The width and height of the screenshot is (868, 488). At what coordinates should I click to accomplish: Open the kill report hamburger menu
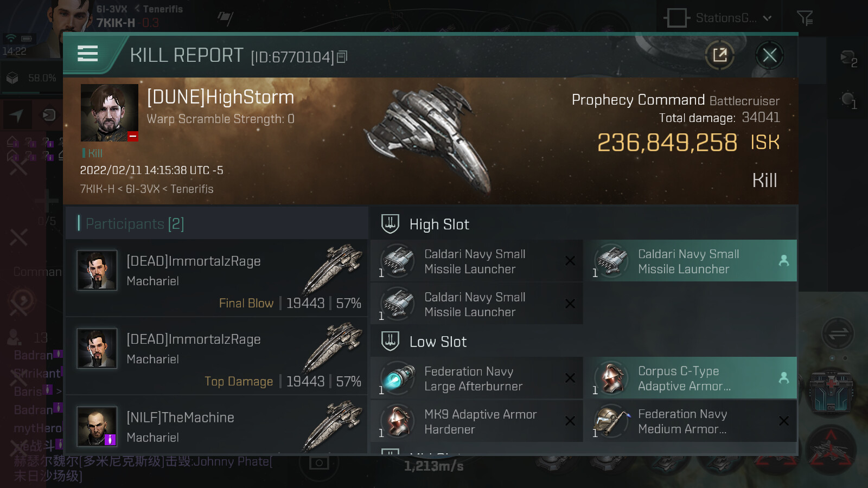[88, 54]
